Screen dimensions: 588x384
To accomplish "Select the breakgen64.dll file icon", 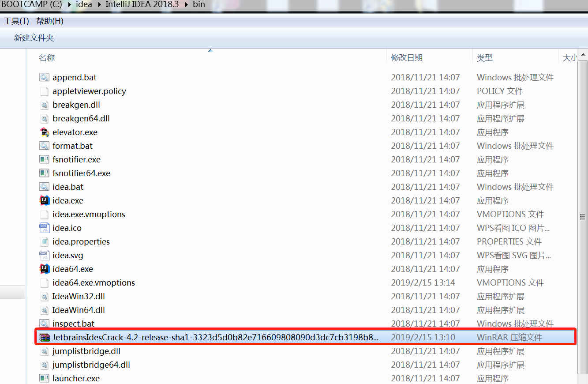I will [x=44, y=118].
